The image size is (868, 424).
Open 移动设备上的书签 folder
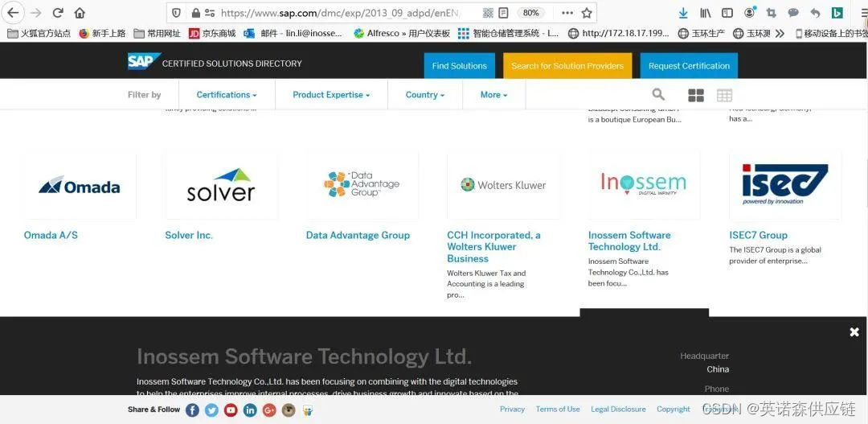pos(830,33)
